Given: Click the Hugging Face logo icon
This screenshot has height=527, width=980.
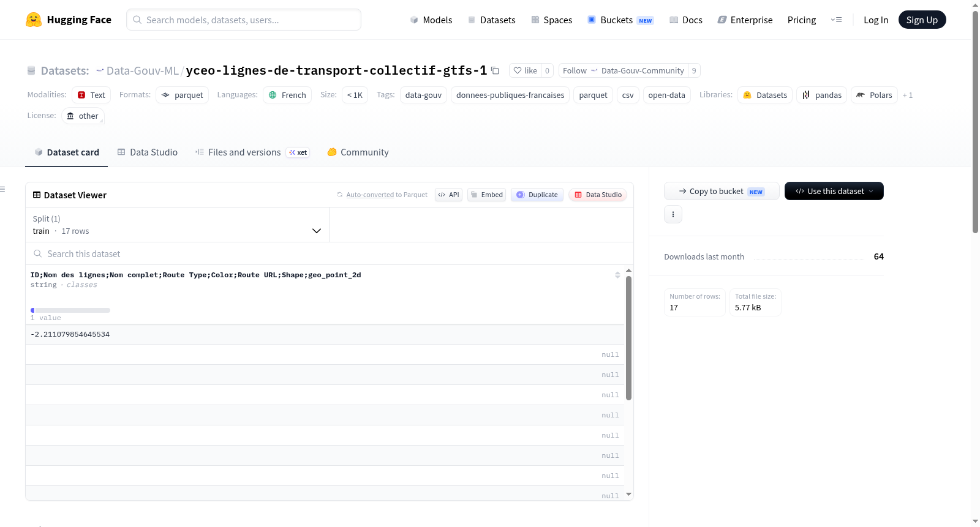Looking at the screenshot, I should tap(34, 20).
